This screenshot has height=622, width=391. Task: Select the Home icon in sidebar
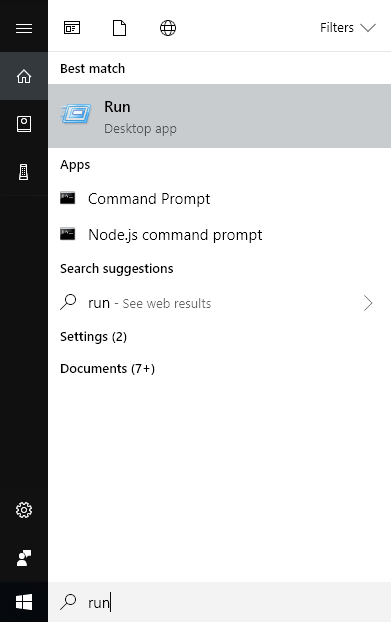tap(24, 76)
